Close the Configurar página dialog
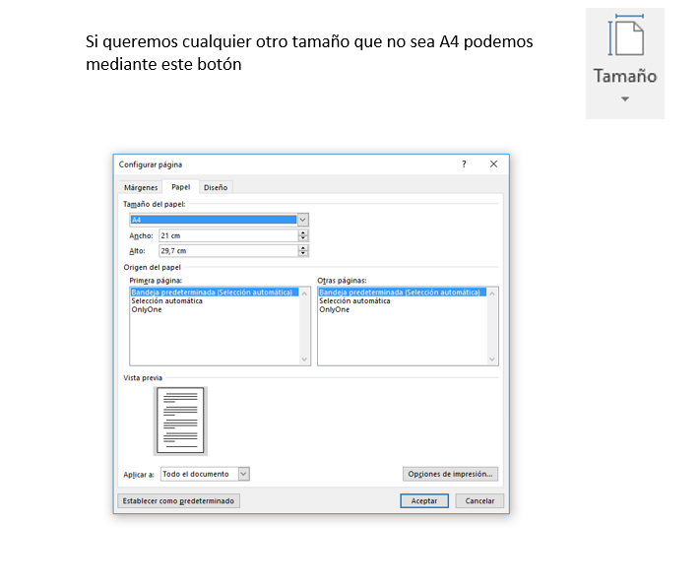 pos(493,163)
